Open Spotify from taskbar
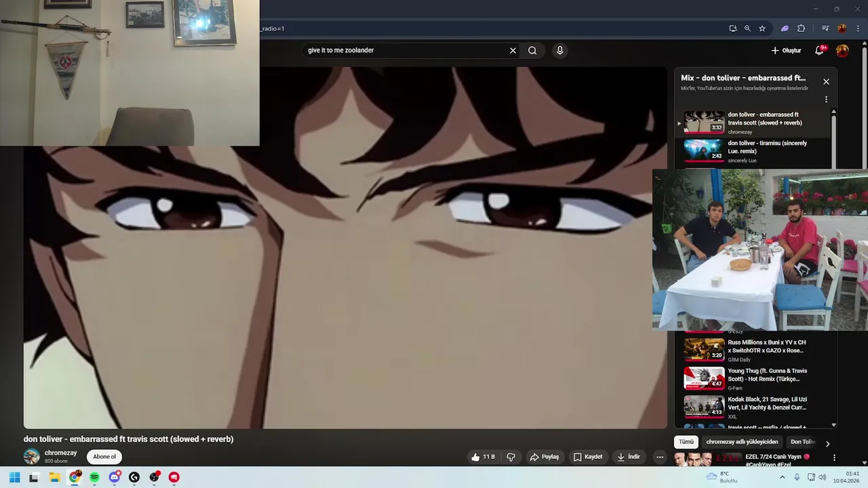Viewport: 868px width, 488px height. coord(94,477)
